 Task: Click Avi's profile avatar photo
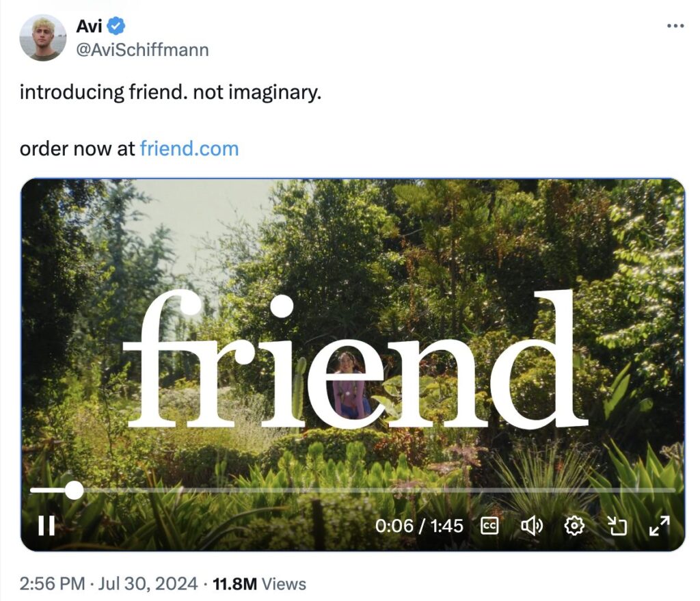(42, 38)
